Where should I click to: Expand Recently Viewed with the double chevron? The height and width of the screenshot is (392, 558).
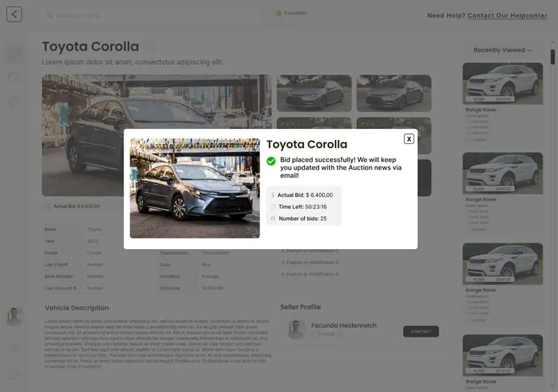(x=529, y=50)
